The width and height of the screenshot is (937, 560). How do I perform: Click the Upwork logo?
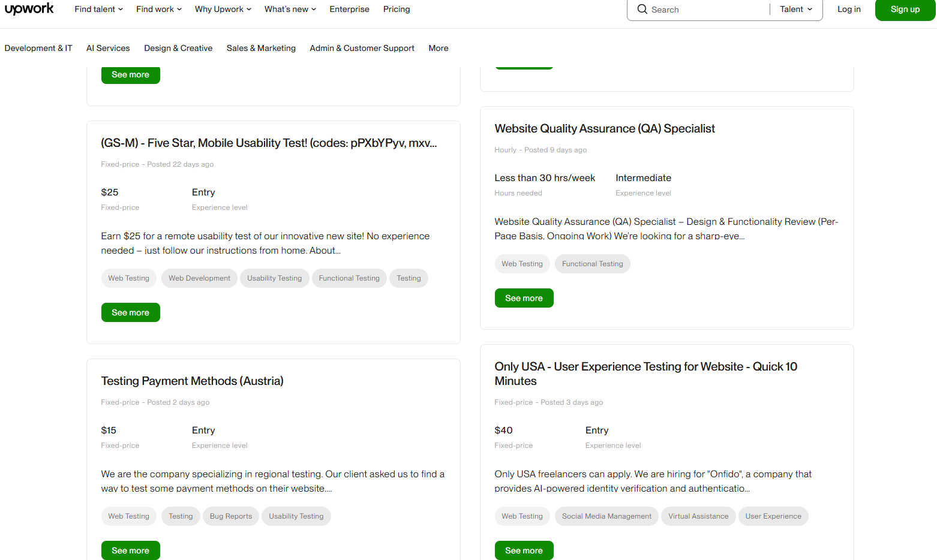tap(29, 9)
